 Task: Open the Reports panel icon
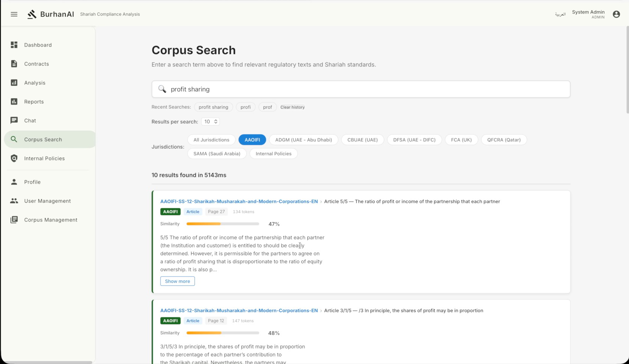(x=14, y=102)
